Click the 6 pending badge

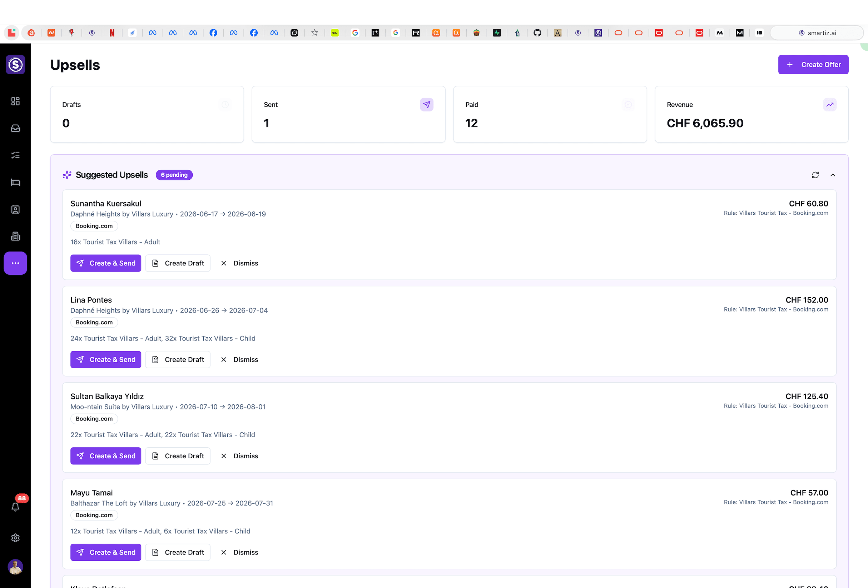point(174,175)
